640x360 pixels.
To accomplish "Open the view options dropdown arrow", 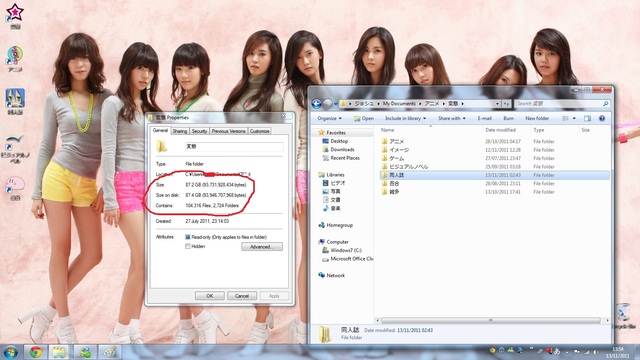I will (574, 118).
